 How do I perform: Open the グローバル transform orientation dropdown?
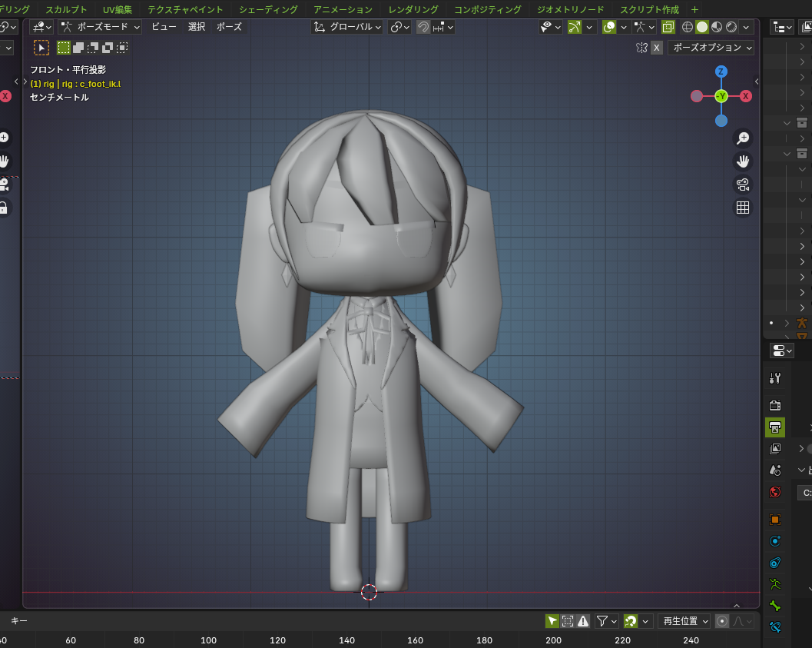tap(347, 27)
